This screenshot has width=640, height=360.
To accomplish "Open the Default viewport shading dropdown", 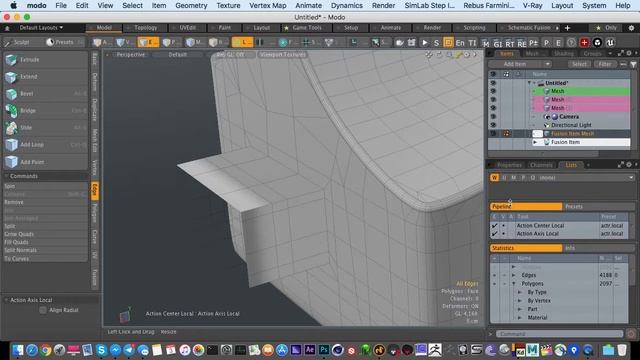I will [x=178, y=54].
